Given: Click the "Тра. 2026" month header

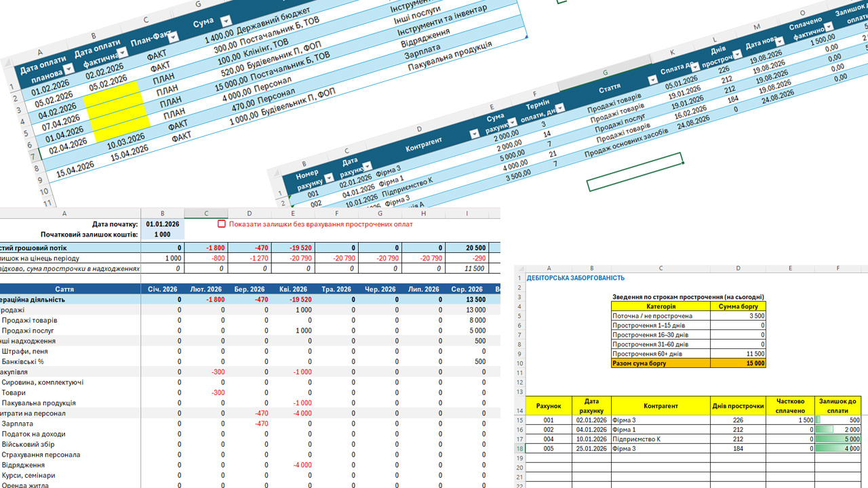Looking at the screenshot, I should pyautogui.click(x=336, y=289).
